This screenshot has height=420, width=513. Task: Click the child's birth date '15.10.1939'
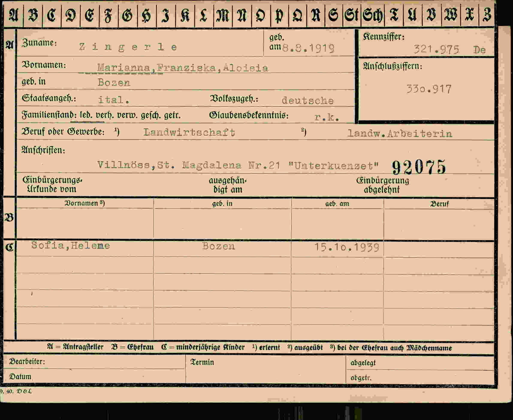pyautogui.click(x=346, y=247)
